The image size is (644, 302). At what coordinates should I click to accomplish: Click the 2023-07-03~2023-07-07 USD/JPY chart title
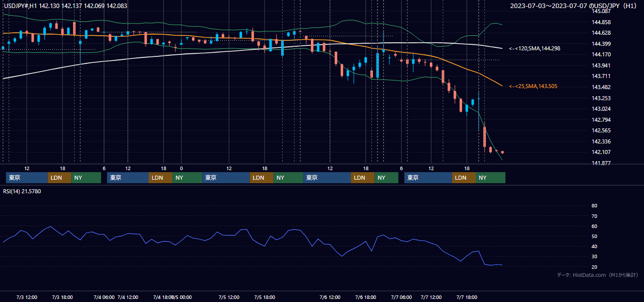pos(573,6)
